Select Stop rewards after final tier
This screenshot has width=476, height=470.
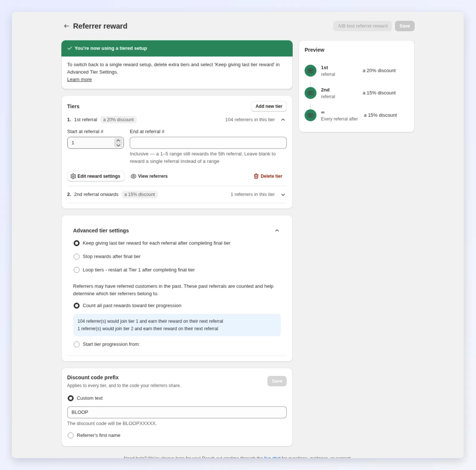click(76, 257)
